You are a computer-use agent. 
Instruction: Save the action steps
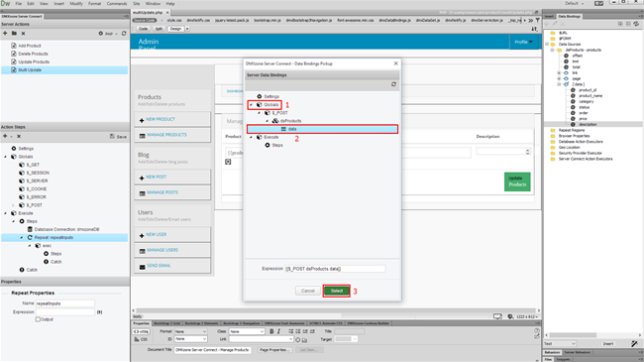[x=118, y=136]
